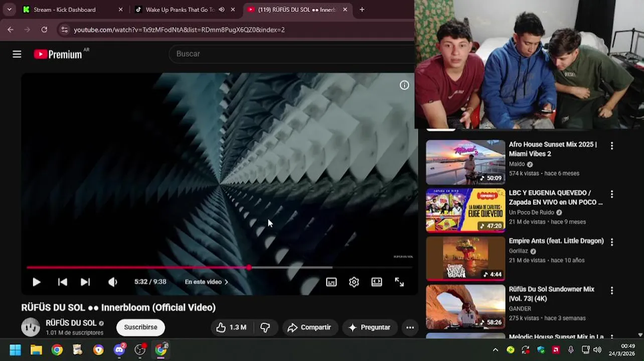Open LBC Y EUGENIA QUEVEDO video thumbnail

(465, 210)
